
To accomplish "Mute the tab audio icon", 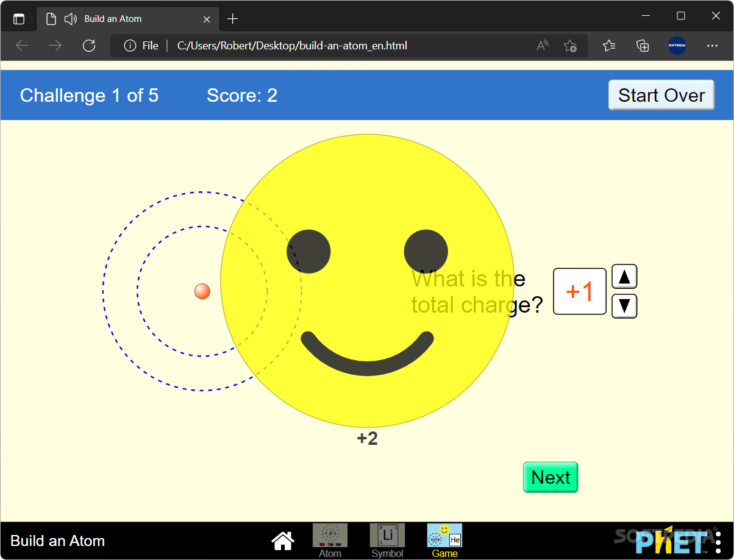I will pos(70,19).
